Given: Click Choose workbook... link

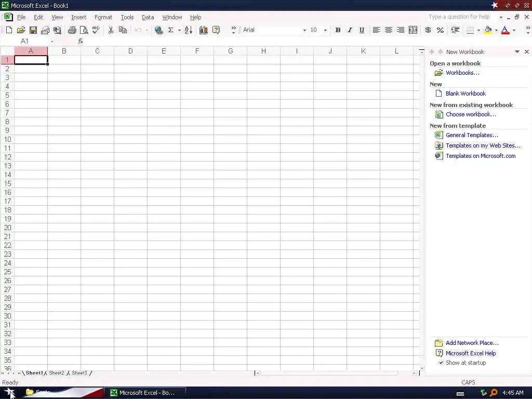Looking at the screenshot, I should 471,114.
